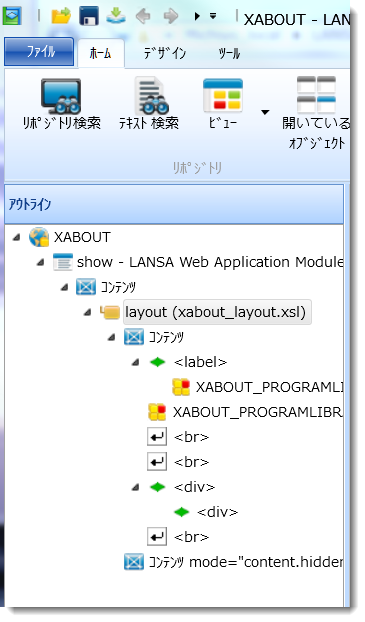The height and width of the screenshot is (622, 365).
Task: Click the open folder icon in quick access toolbar
Action: (x=61, y=16)
